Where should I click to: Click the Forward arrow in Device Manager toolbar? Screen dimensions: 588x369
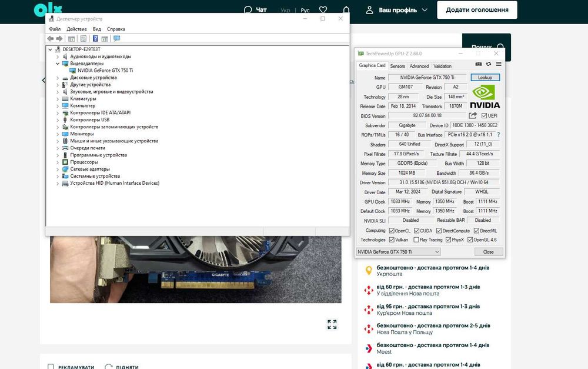click(59, 39)
